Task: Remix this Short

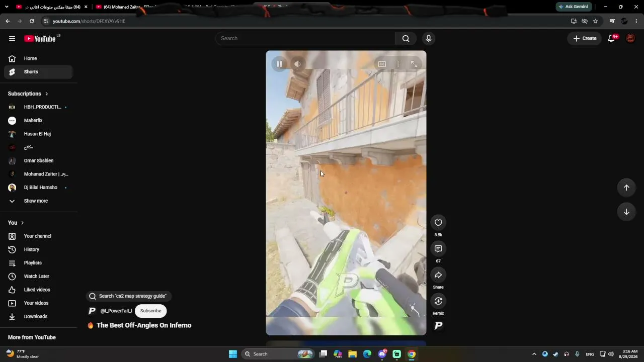Action: click(438, 301)
